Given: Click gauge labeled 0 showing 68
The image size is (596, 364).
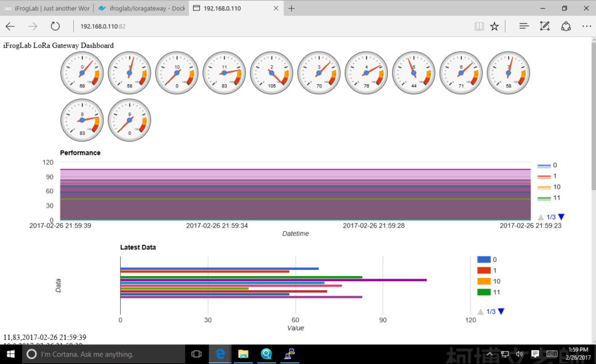Looking at the screenshot, I should [82, 73].
